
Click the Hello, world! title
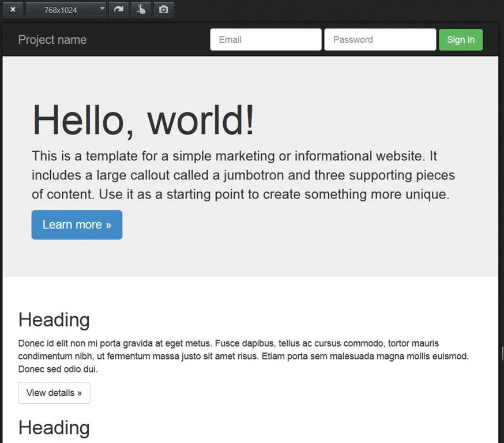click(x=143, y=121)
